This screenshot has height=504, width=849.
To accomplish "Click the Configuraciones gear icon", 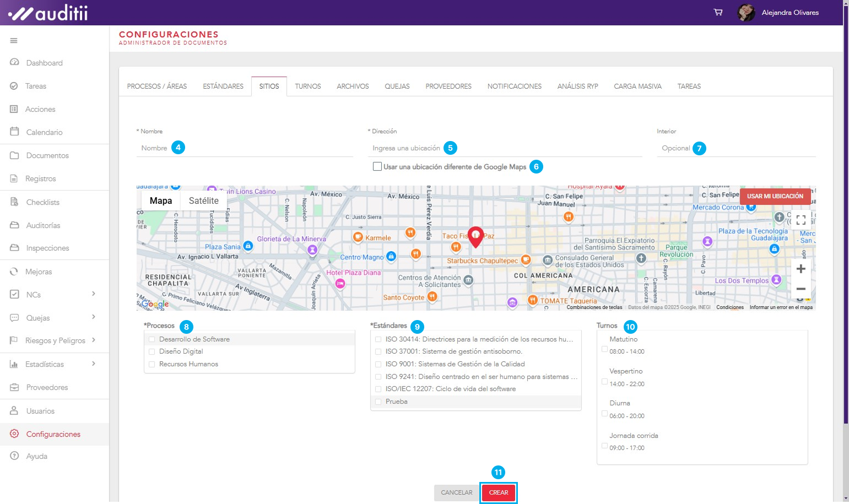I will (x=14, y=434).
